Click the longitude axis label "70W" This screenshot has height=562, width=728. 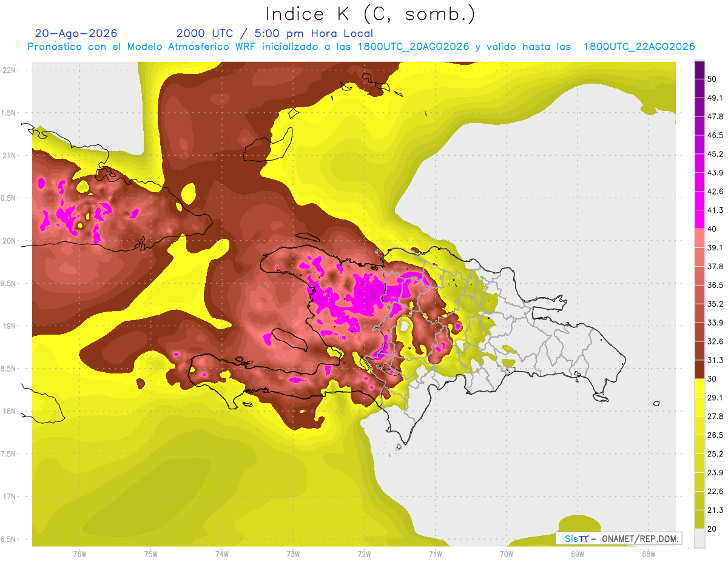(x=506, y=554)
